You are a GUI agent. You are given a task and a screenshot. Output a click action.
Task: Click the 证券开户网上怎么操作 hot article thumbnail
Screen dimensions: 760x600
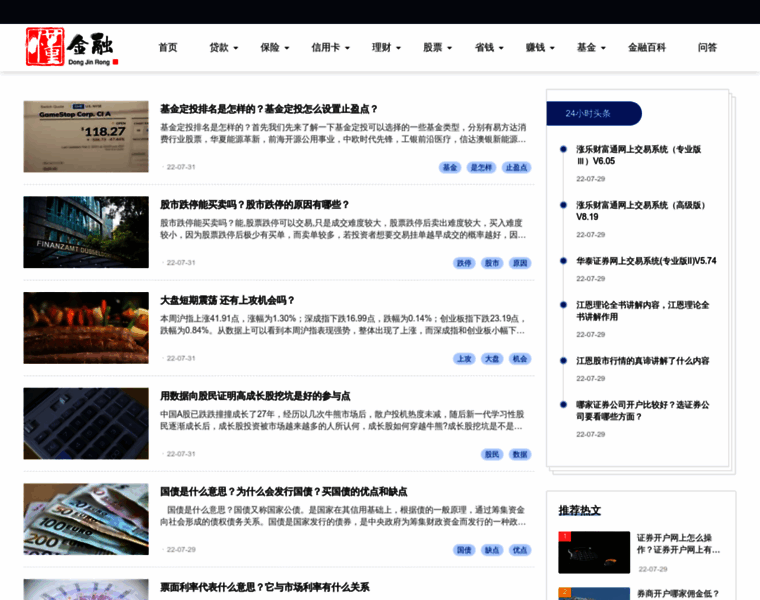tap(593, 552)
